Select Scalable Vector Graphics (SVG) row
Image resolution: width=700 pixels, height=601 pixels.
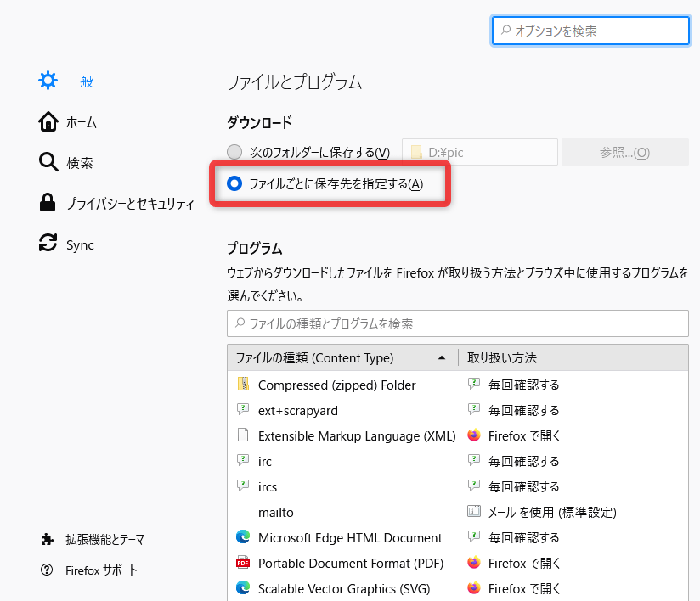click(458, 588)
